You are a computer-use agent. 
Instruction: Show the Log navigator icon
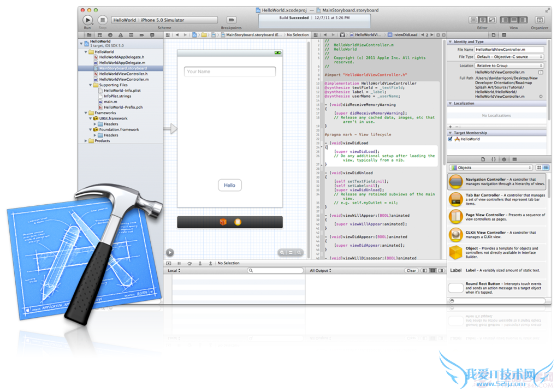pos(152,35)
